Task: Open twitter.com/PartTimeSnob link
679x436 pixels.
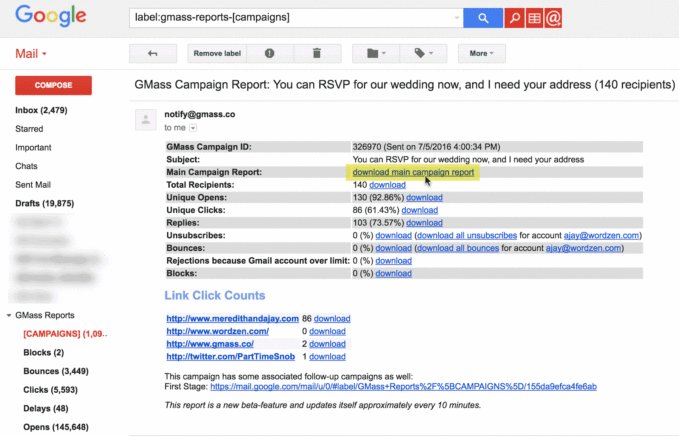Action: coord(230,356)
